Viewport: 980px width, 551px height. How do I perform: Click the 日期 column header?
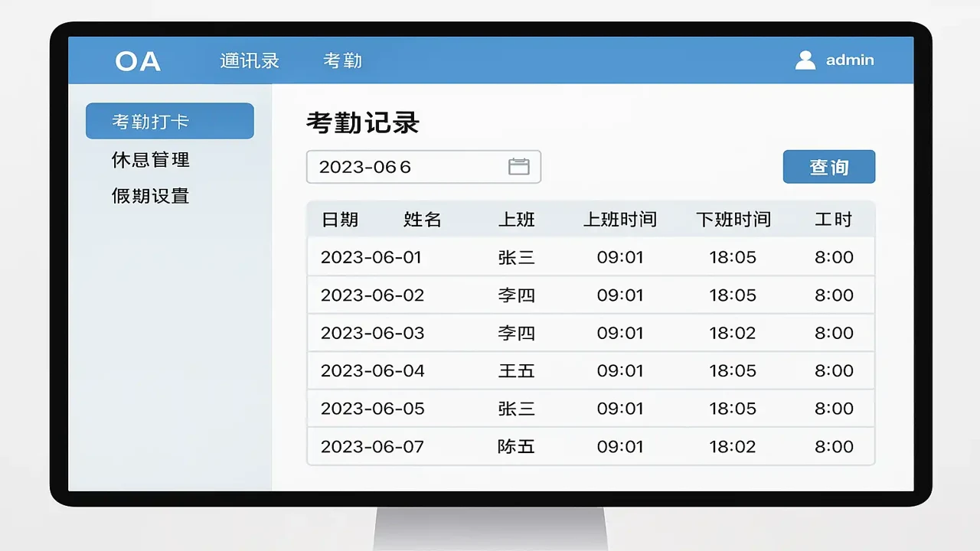[340, 220]
